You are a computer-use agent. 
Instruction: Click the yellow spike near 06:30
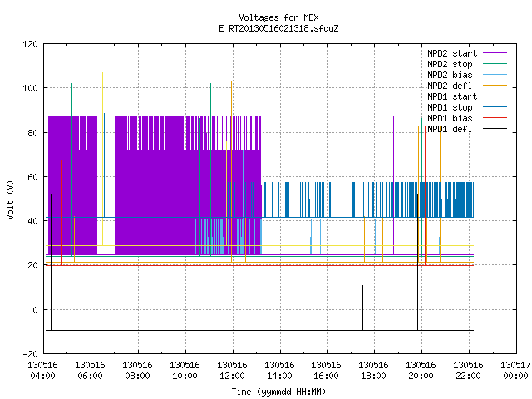102,159
